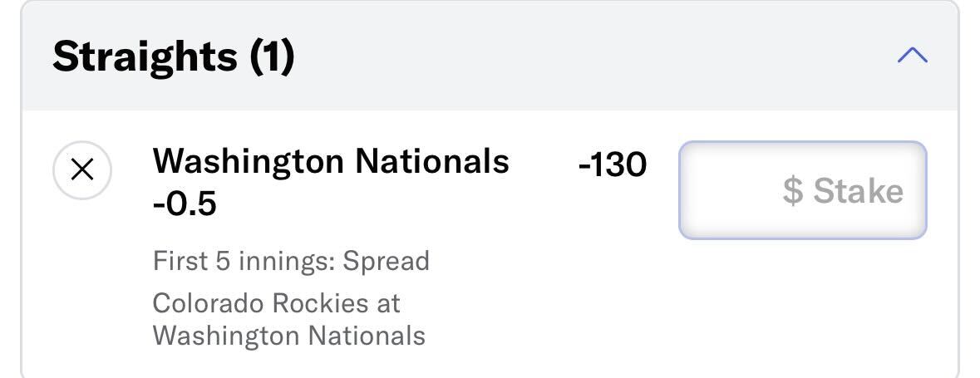The height and width of the screenshot is (378, 980).
Task: Select the -130 odds value
Action: click(613, 165)
